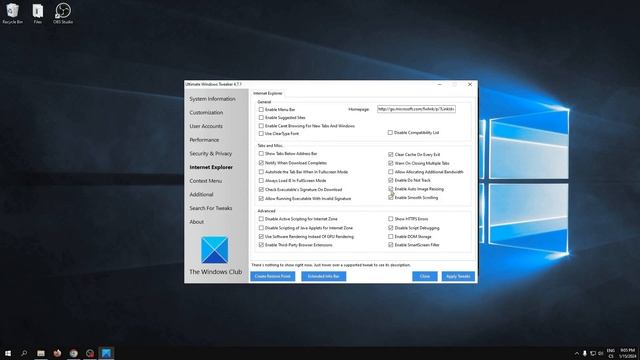Open Performance section
The height and width of the screenshot is (360, 640).
click(204, 140)
